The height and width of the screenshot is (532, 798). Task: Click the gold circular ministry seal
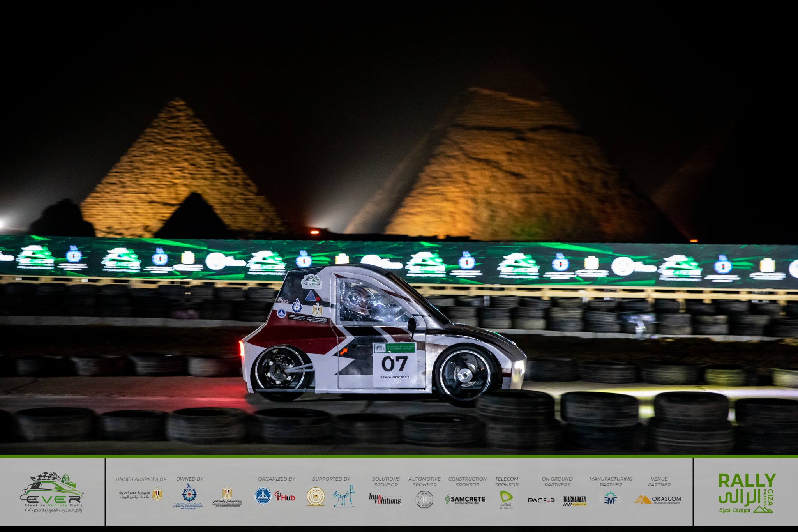(315, 497)
